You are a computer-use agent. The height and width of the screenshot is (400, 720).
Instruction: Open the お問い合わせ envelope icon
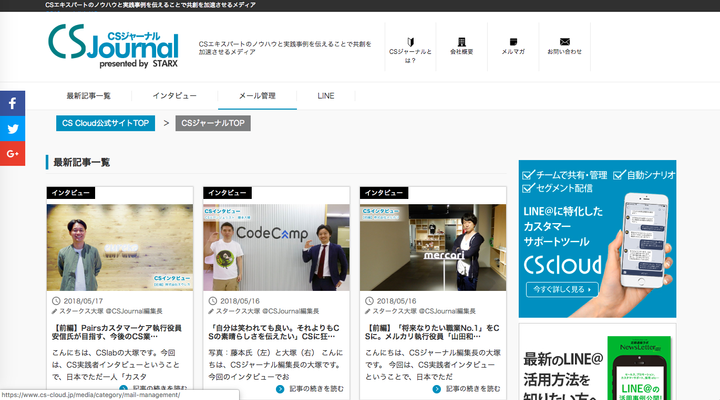(x=565, y=42)
